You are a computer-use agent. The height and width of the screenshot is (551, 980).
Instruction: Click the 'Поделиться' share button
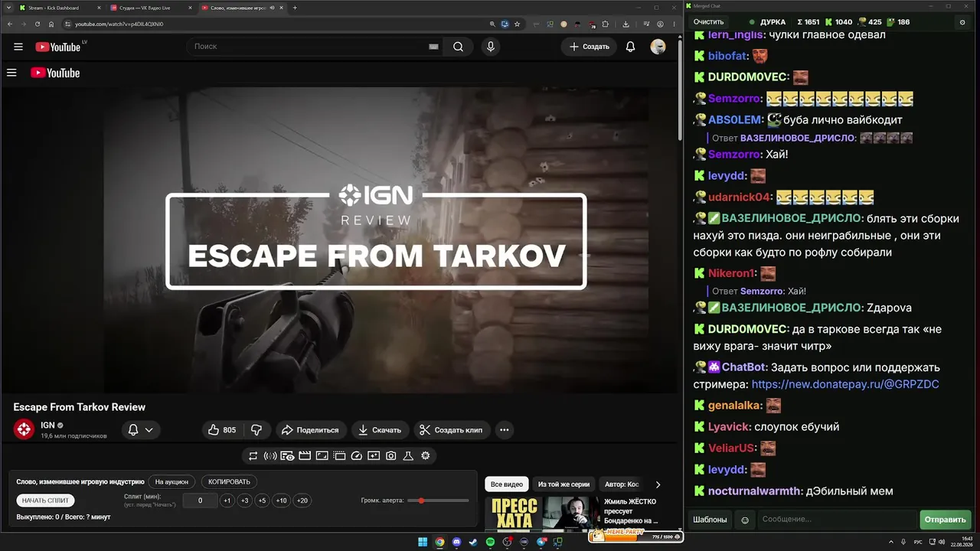click(x=310, y=430)
